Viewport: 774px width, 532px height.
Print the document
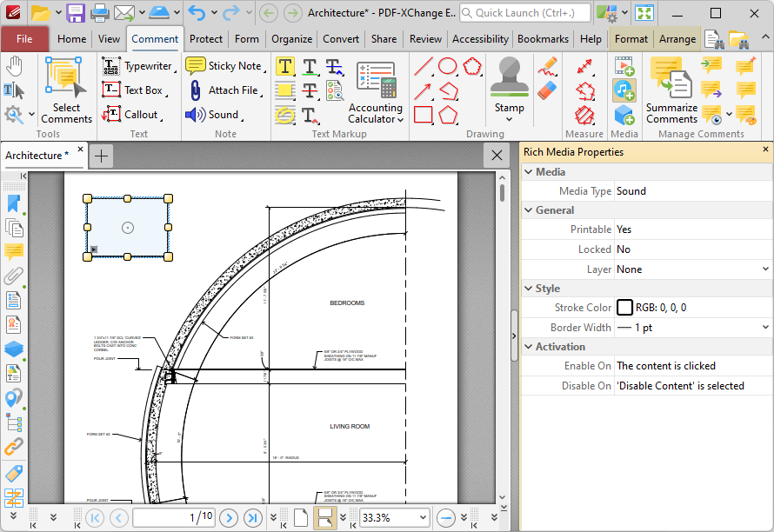tap(100, 13)
